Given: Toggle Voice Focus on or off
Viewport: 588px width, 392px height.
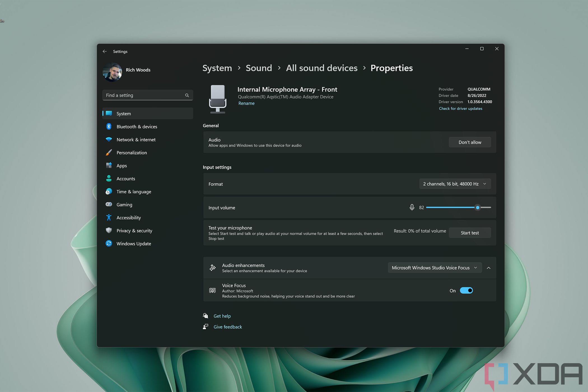Looking at the screenshot, I should pyautogui.click(x=466, y=290).
